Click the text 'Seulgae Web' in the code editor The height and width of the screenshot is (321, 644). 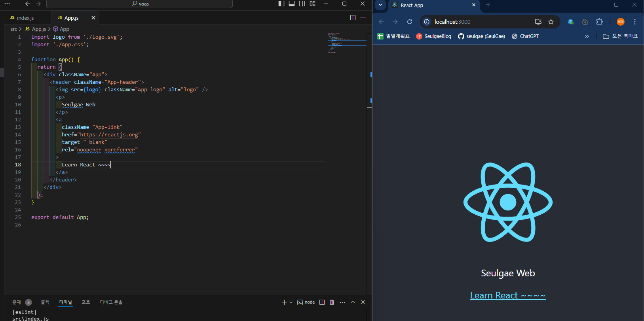(x=78, y=105)
